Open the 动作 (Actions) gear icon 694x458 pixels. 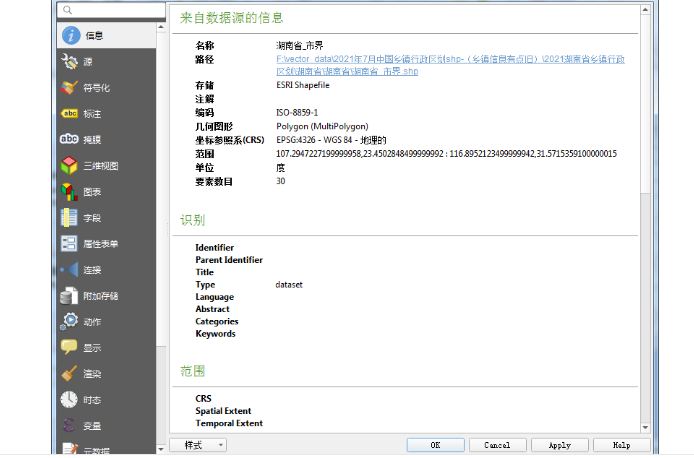(69, 322)
